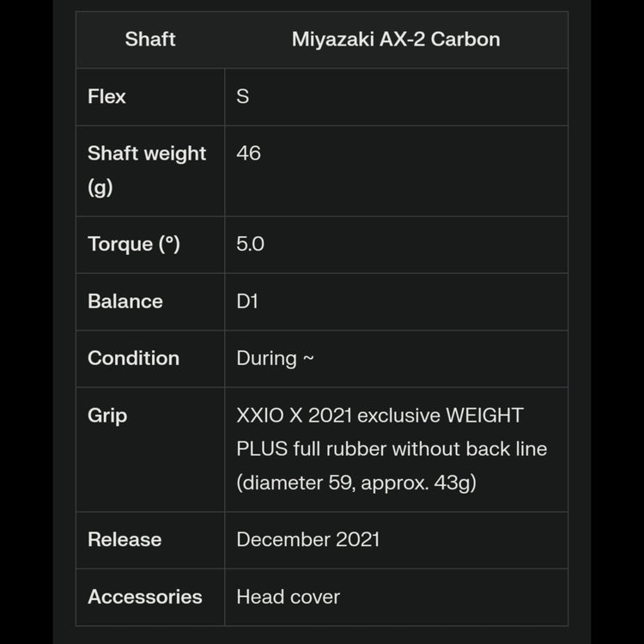Click the '(diameter 59, approx. 43g)' text

[356, 483]
